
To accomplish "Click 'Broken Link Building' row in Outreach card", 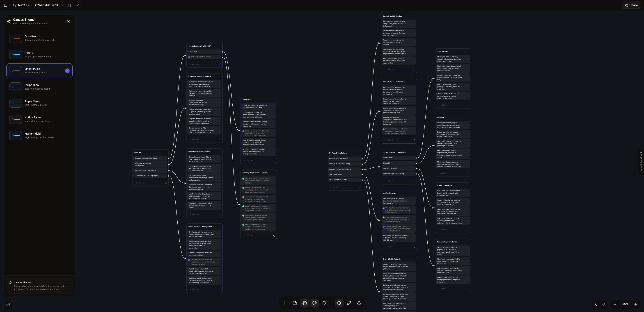I will click(x=399, y=168).
